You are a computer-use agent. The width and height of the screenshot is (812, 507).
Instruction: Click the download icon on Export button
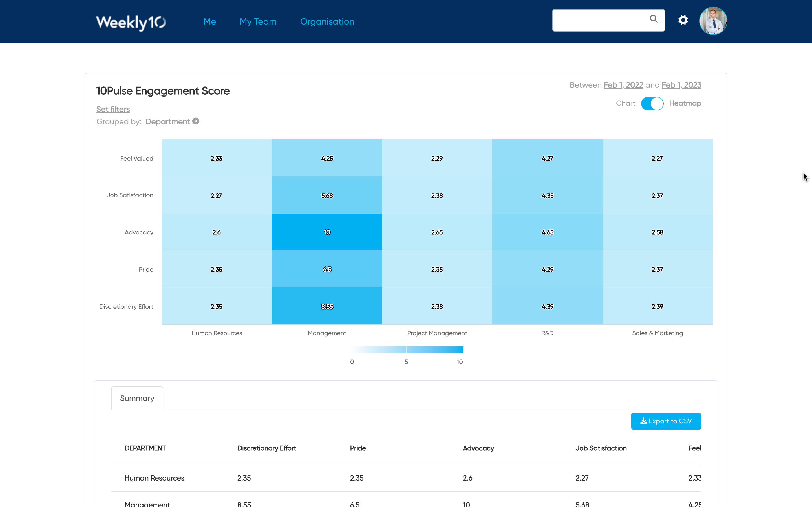643,421
